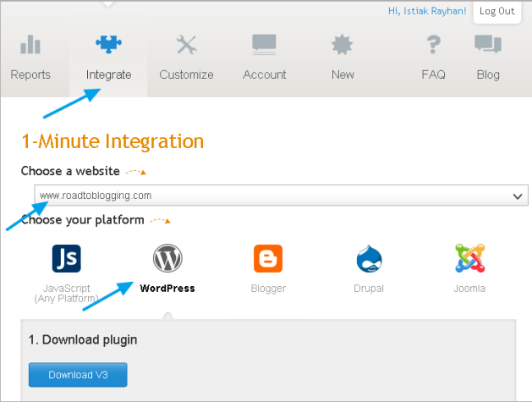Screen dimensions: 532x402
Task: Choose the Drupal drop logo icon
Action: [369, 258]
